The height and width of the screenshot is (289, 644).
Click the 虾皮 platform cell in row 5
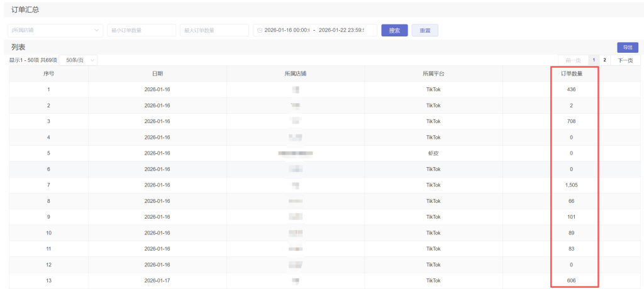433,153
